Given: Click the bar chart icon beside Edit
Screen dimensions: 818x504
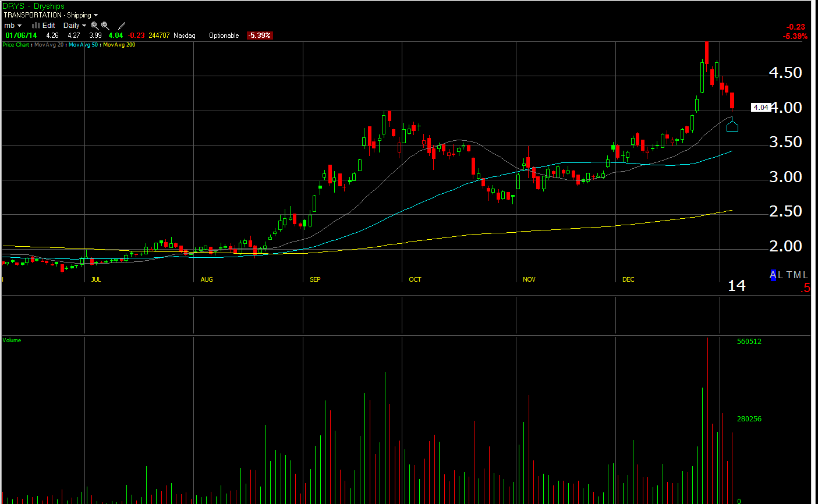Looking at the screenshot, I should click(36, 25).
